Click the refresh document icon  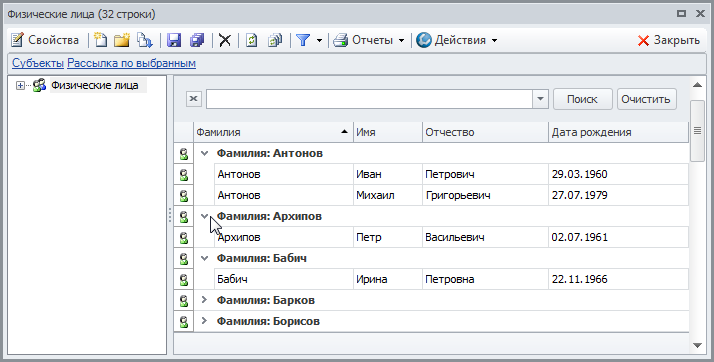(x=251, y=40)
